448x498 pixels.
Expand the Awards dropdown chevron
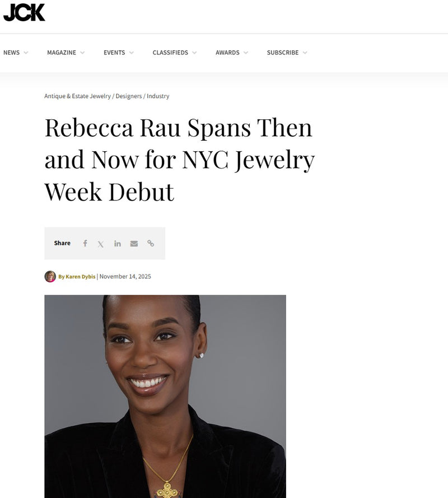[x=246, y=53]
